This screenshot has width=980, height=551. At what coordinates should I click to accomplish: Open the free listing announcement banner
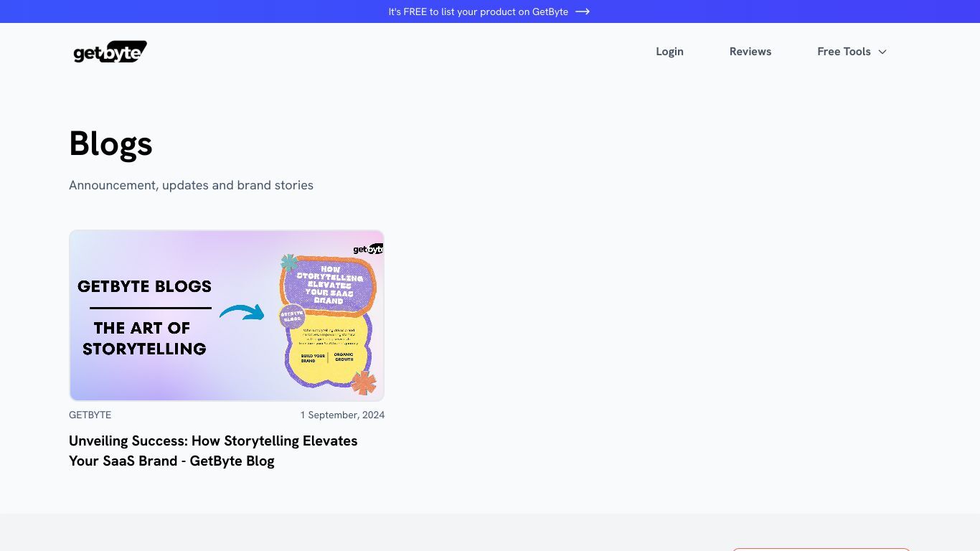pyautogui.click(x=489, y=11)
